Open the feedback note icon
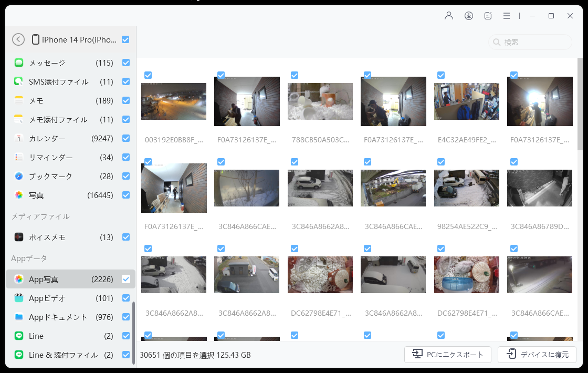Screen dimensions: 588x373 click(488, 16)
